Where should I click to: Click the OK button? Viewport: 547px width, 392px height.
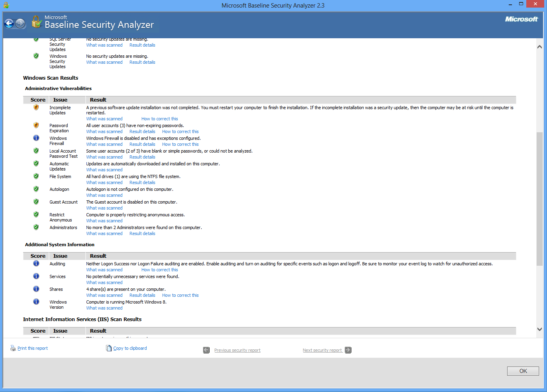[x=523, y=371]
